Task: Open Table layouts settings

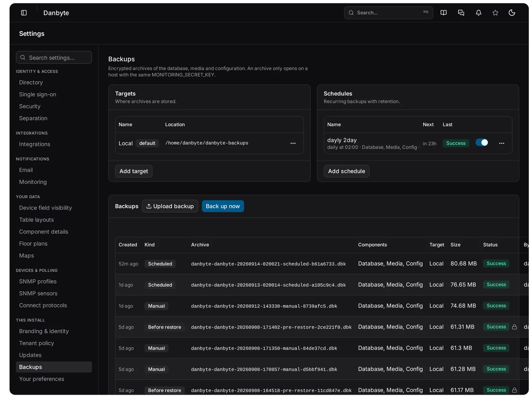Action: coord(36,220)
